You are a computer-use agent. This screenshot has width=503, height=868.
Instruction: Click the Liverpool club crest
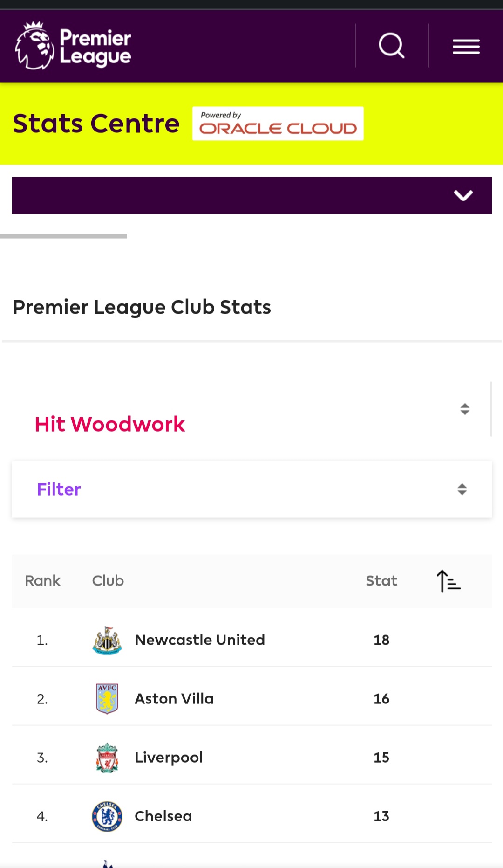pos(107,758)
